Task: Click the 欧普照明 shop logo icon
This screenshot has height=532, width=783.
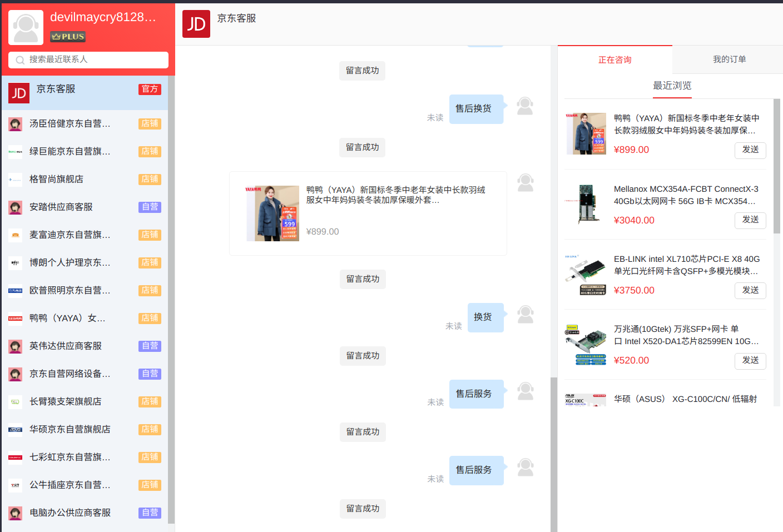Action: coord(16,291)
